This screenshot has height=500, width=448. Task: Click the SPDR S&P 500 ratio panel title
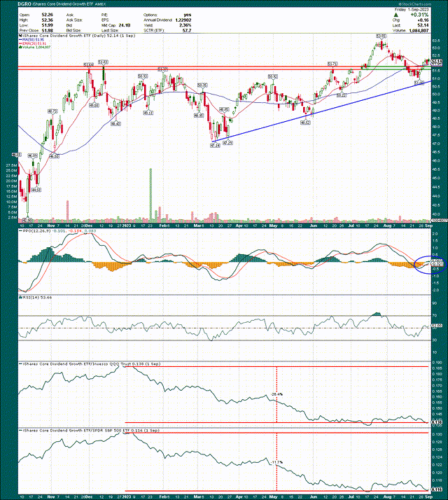[71, 431]
